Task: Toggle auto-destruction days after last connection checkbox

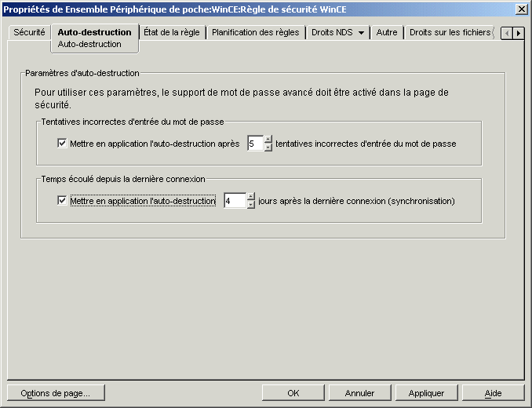Action: pyautogui.click(x=62, y=201)
